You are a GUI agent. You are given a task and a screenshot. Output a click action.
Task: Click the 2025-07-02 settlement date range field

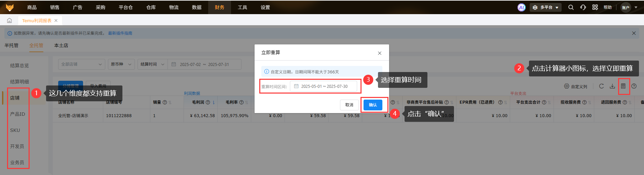(x=204, y=64)
